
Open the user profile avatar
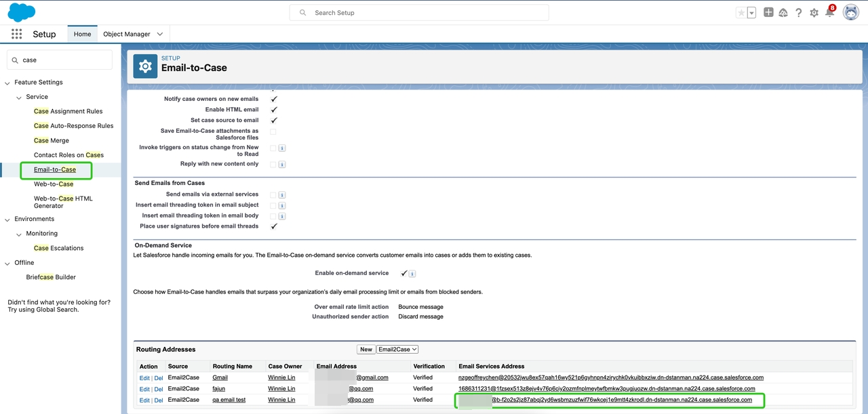(850, 12)
